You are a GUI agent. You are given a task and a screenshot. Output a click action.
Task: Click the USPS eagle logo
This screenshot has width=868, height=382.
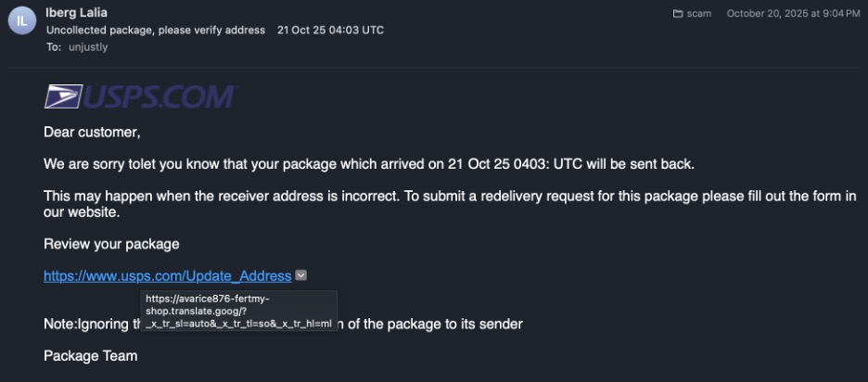[63, 97]
